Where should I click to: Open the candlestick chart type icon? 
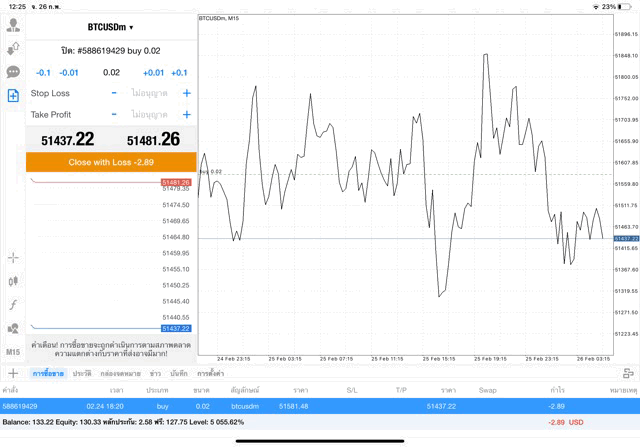coord(13,281)
